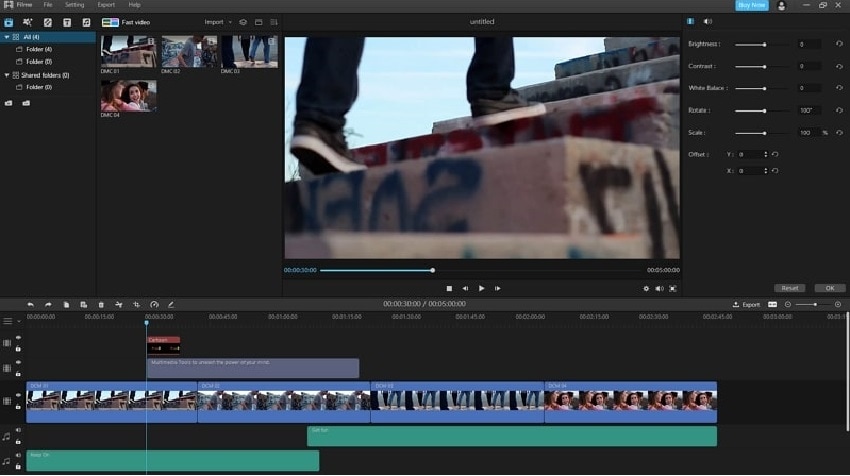Collapse the All (4) tree node
This screenshot has height=476, width=850.
coord(7,37)
